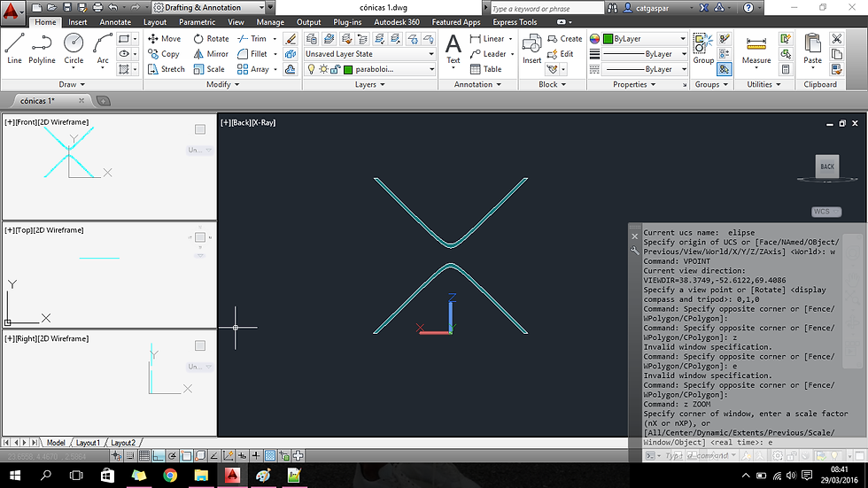The height and width of the screenshot is (488, 868).
Task: Click the current layer green color swatch
Action: point(348,70)
